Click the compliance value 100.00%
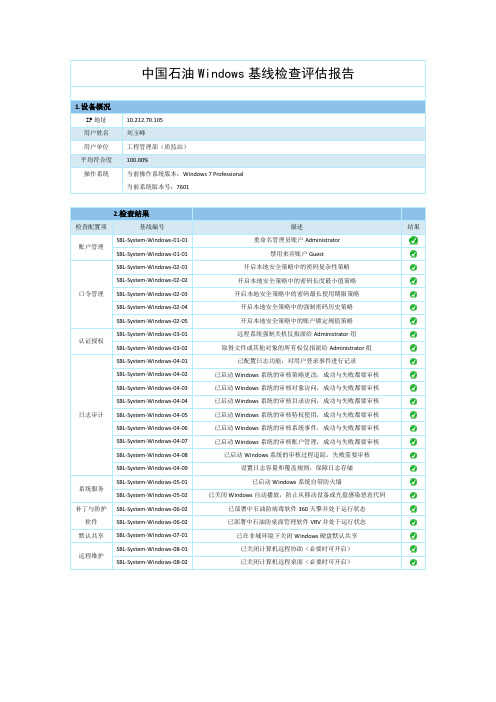 click(137, 160)
